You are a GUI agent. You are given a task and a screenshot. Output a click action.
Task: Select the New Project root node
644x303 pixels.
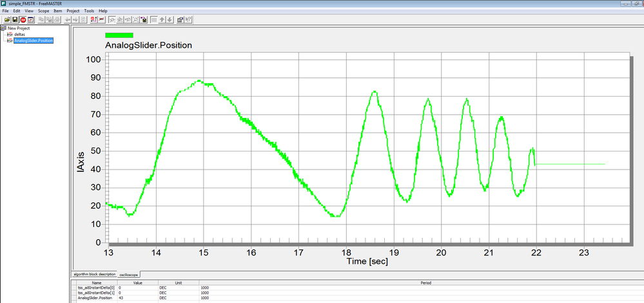tap(19, 28)
